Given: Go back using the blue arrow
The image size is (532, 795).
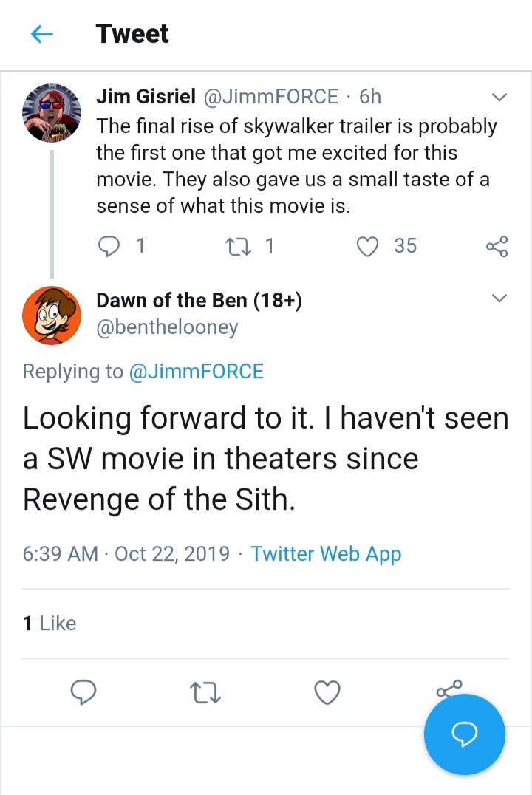Looking at the screenshot, I should tap(42, 34).
